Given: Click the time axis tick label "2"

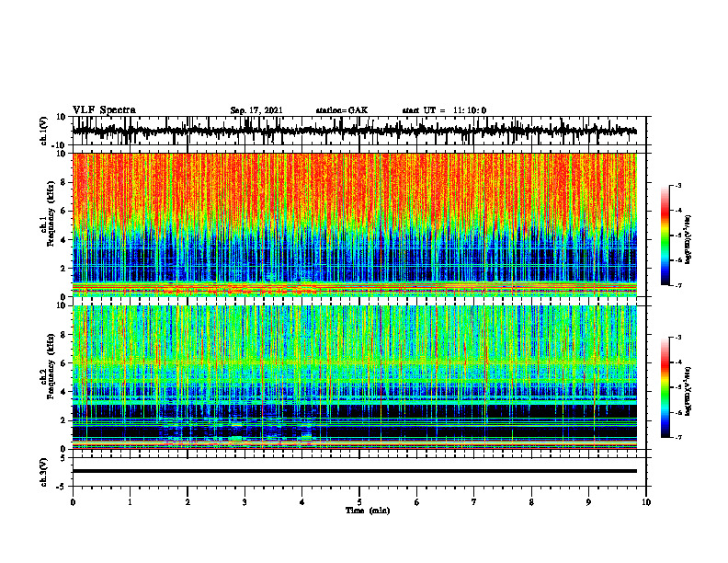Looking at the screenshot, I should tap(188, 502).
